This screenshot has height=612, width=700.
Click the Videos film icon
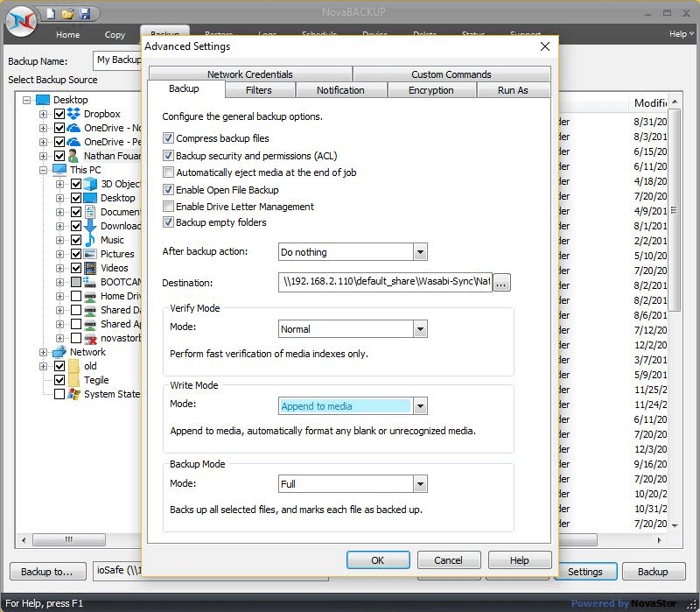90,268
